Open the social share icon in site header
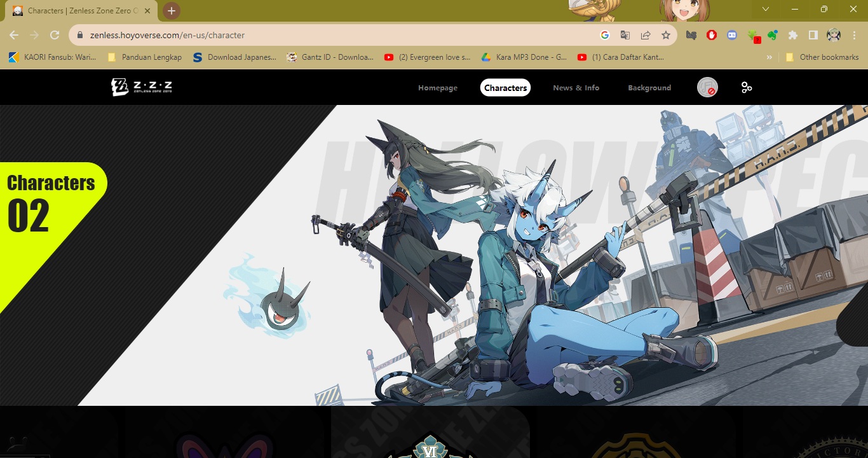The width and height of the screenshot is (868, 458). point(747,88)
